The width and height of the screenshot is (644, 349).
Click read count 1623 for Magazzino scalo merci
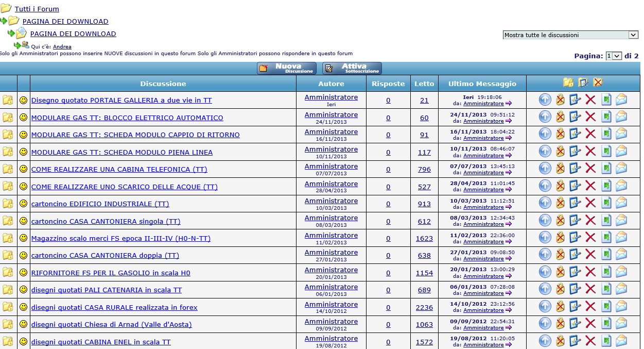coord(424,238)
